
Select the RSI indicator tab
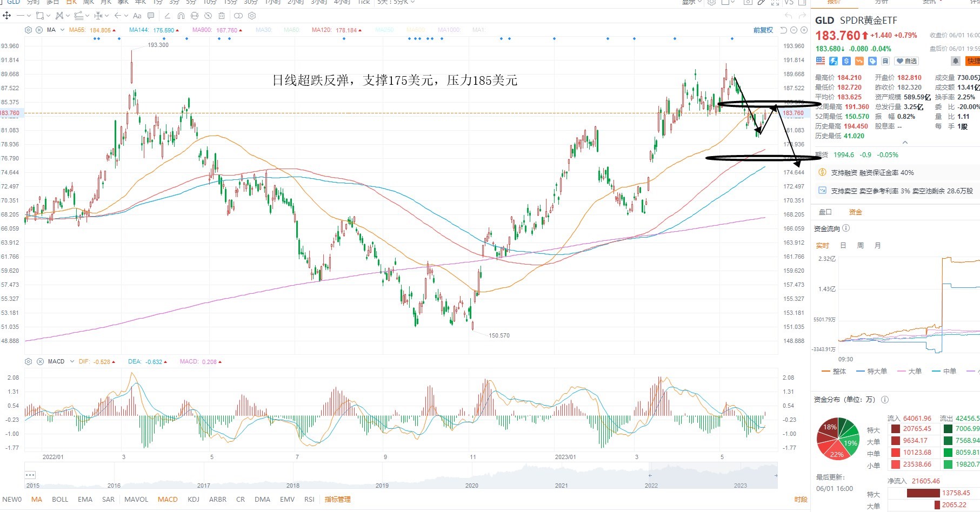pyautogui.click(x=309, y=500)
